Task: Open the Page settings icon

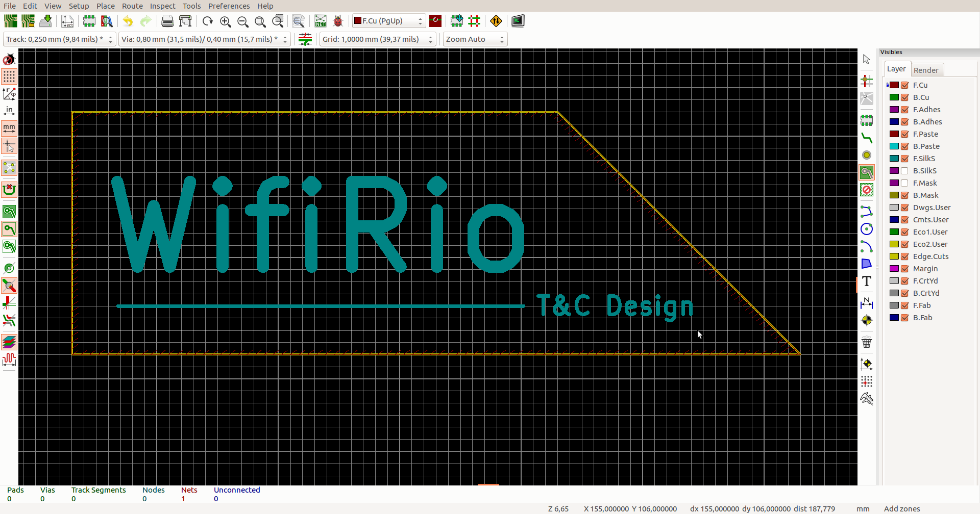Action: click(67, 21)
